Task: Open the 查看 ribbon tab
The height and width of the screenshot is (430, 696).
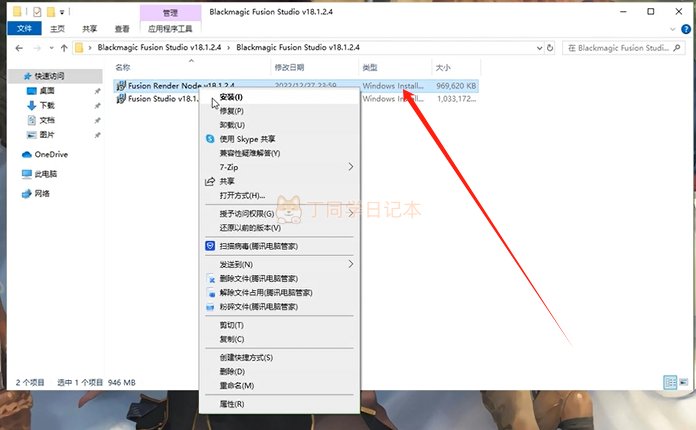Action: click(122, 29)
